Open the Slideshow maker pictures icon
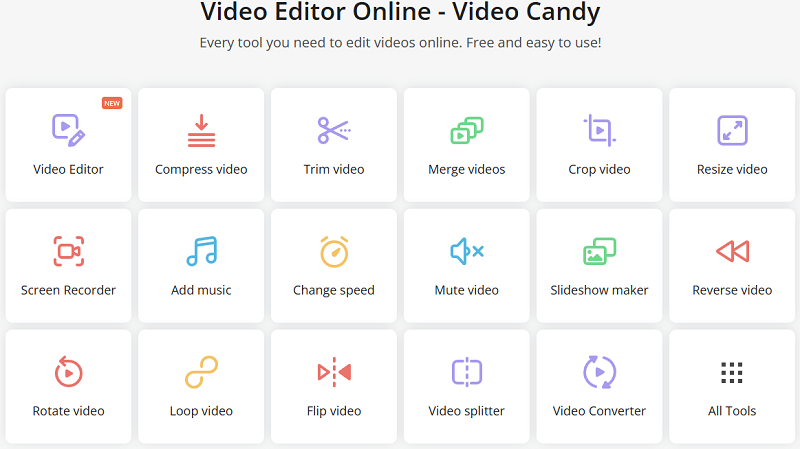The height and width of the screenshot is (449, 800). click(x=599, y=251)
